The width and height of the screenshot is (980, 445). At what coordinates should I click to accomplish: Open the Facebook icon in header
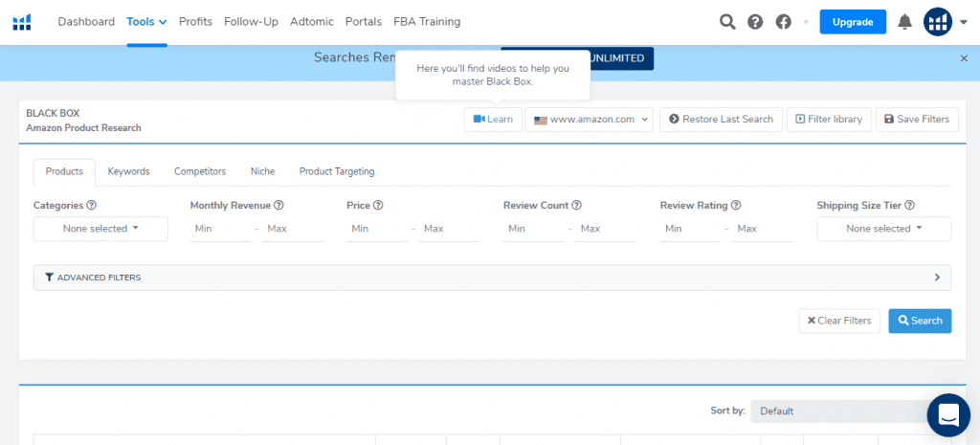783,22
